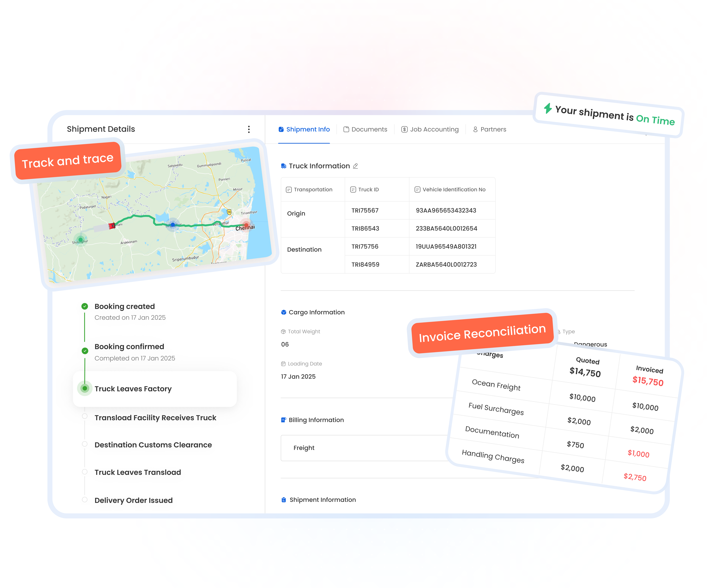Click the Truck Leaves Transload step circle

pyautogui.click(x=85, y=472)
